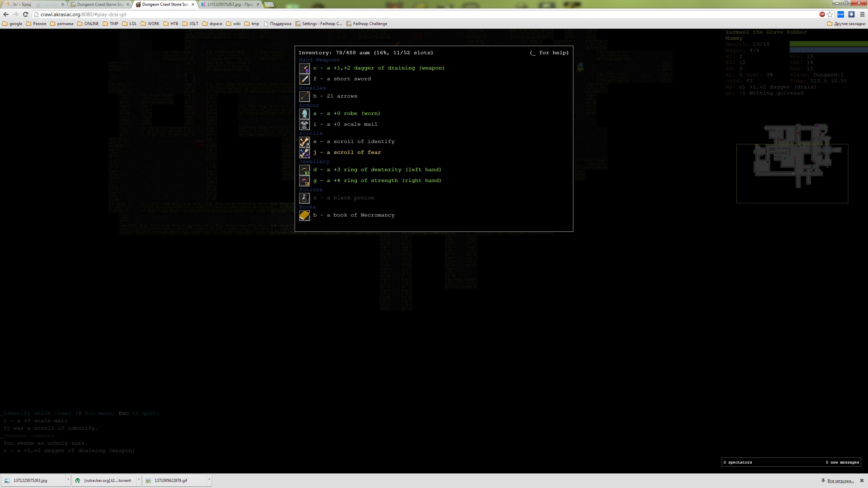
Task: Close the /b/ – Бред tab
Action: [x=62, y=4]
